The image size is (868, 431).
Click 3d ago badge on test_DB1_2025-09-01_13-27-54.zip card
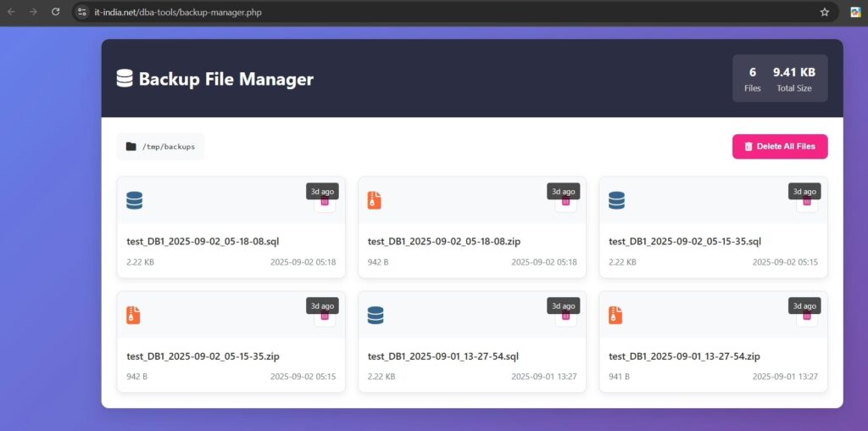point(805,305)
